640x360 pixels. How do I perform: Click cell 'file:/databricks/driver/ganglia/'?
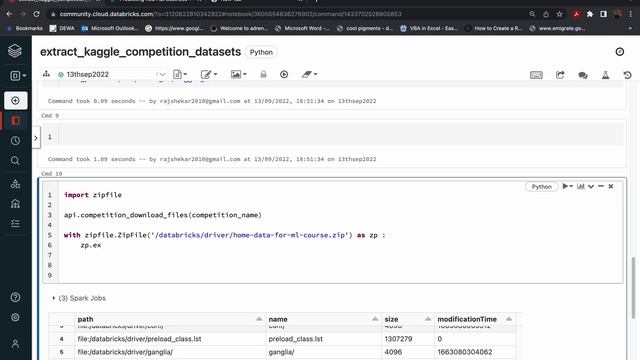click(125, 352)
